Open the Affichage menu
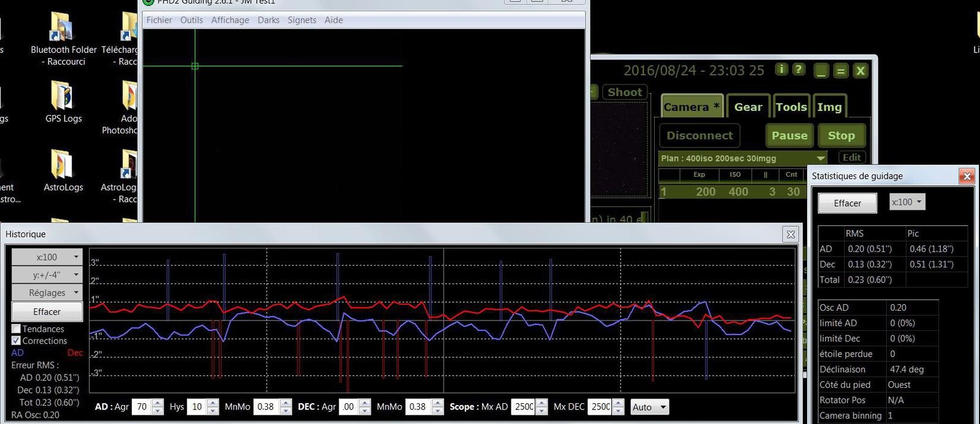 click(x=230, y=20)
